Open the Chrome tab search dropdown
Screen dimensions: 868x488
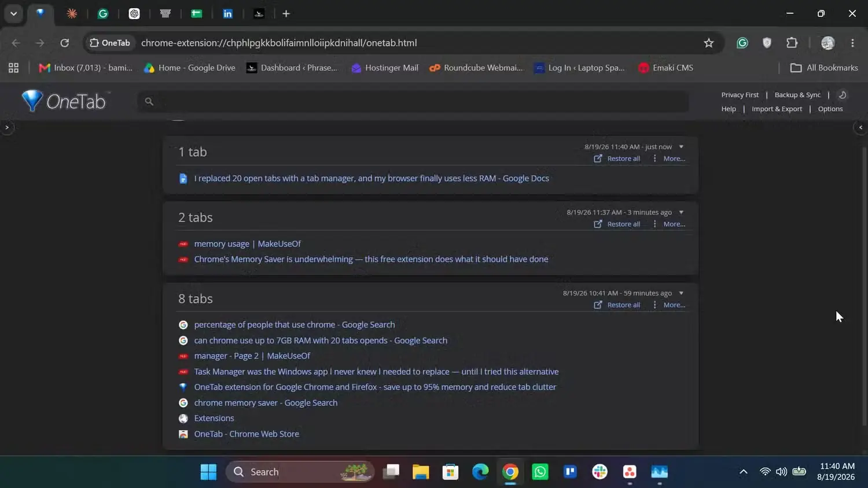(13, 13)
